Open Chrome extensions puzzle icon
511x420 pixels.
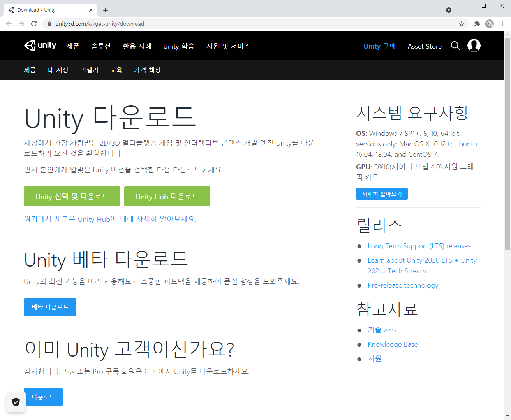tap(477, 24)
